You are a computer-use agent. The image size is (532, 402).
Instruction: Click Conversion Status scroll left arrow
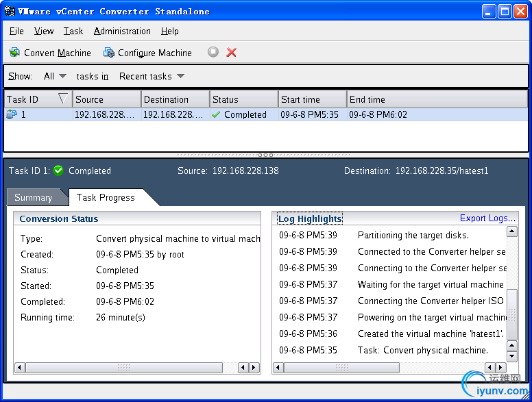click(x=20, y=368)
